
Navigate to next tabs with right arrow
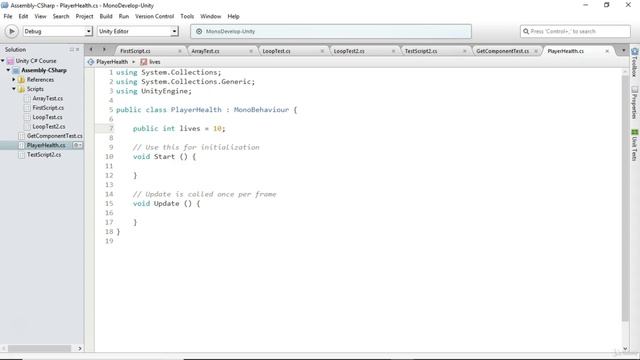pyautogui.click(x=104, y=50)
